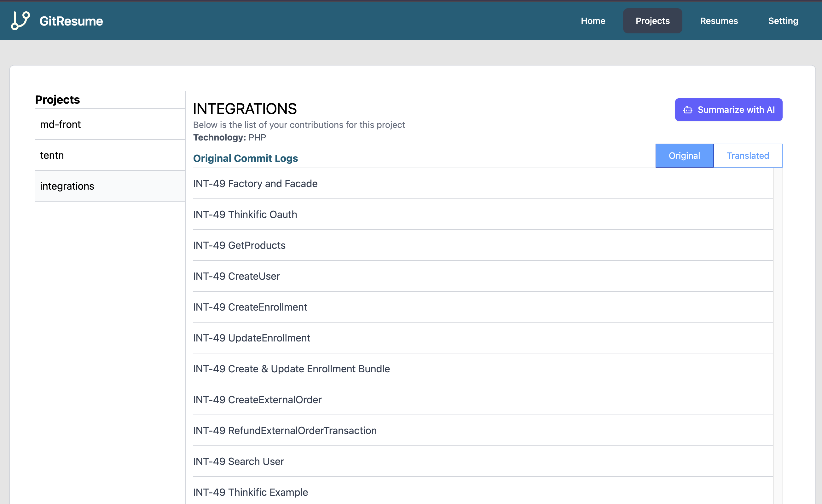Click the Original Commit Logs heading

[x=245, y=158]
